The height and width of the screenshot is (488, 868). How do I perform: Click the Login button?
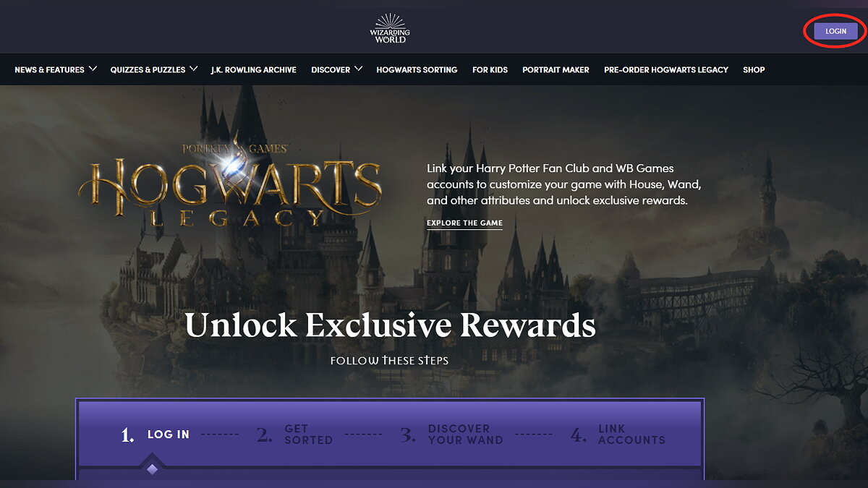835,31
